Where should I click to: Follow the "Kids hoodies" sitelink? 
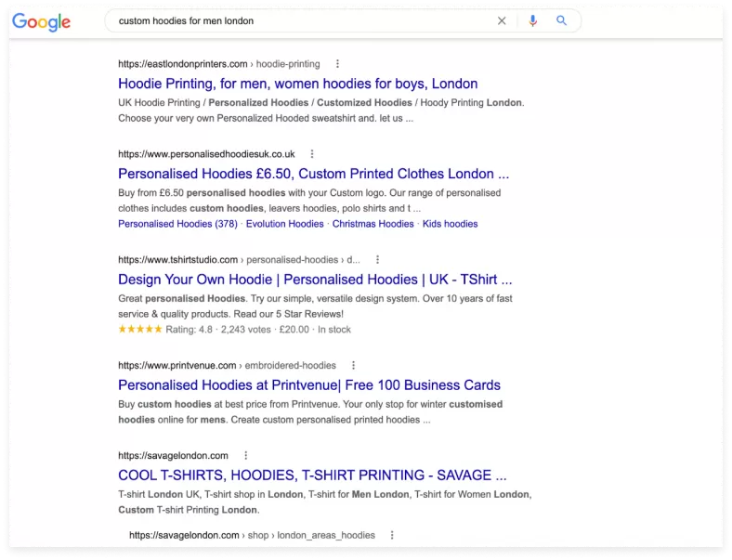pyautogui.click(x=451, y=224)
